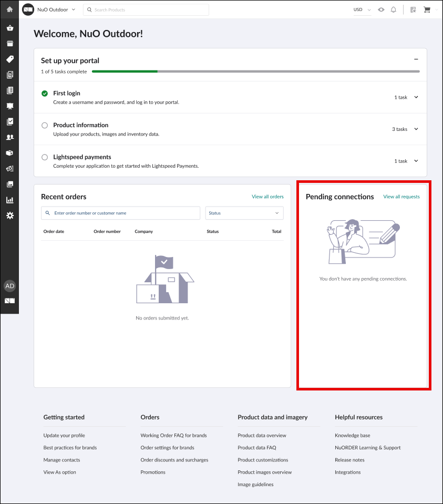
Task: Open the bar chart reports icon
Action: 9,200
